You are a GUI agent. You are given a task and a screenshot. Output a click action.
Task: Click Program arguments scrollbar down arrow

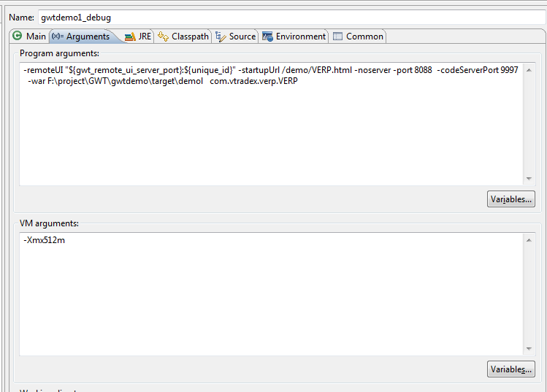tap(529, 179)
